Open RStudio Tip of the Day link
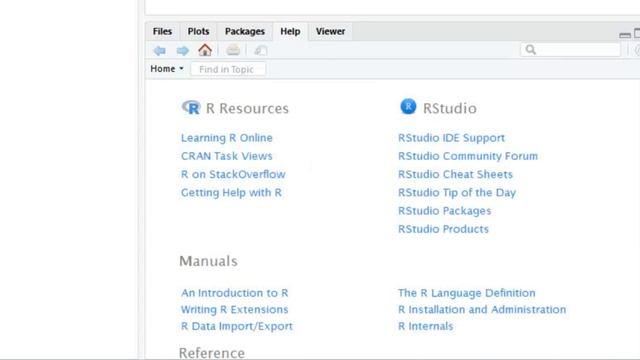640x360 pixels. click(457, 193)
